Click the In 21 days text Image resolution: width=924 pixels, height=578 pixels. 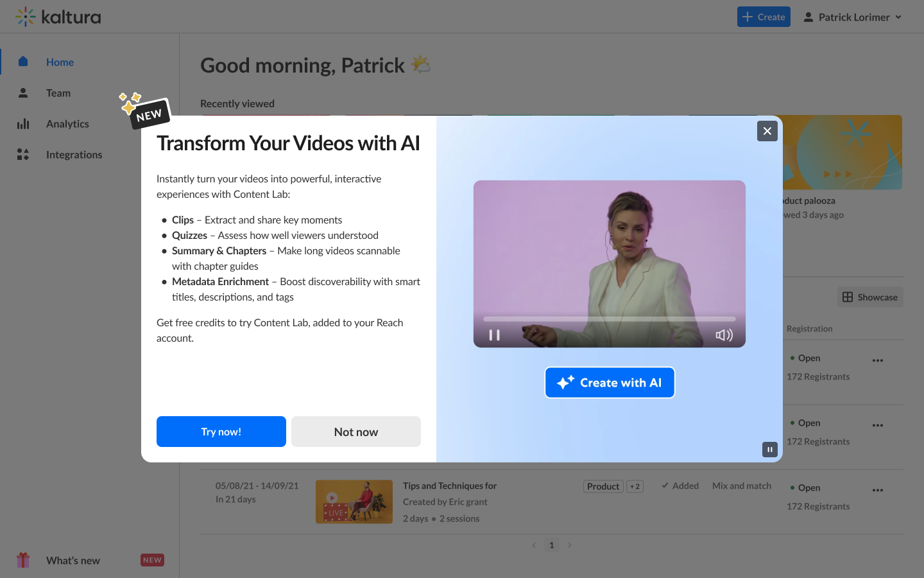235,499
